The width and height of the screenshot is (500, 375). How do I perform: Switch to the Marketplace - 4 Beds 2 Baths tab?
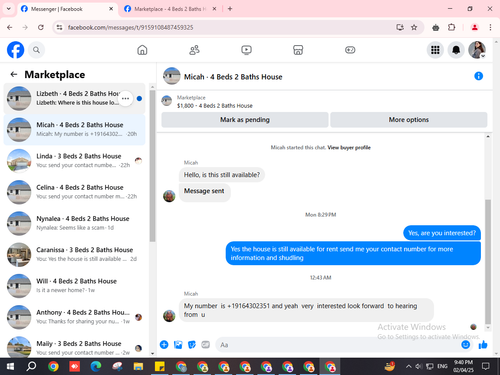170,9
